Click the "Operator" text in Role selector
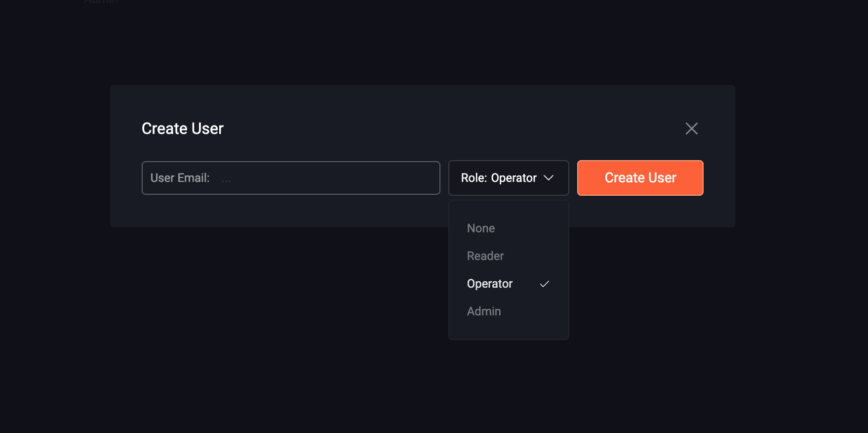 [x=513, y=178]
